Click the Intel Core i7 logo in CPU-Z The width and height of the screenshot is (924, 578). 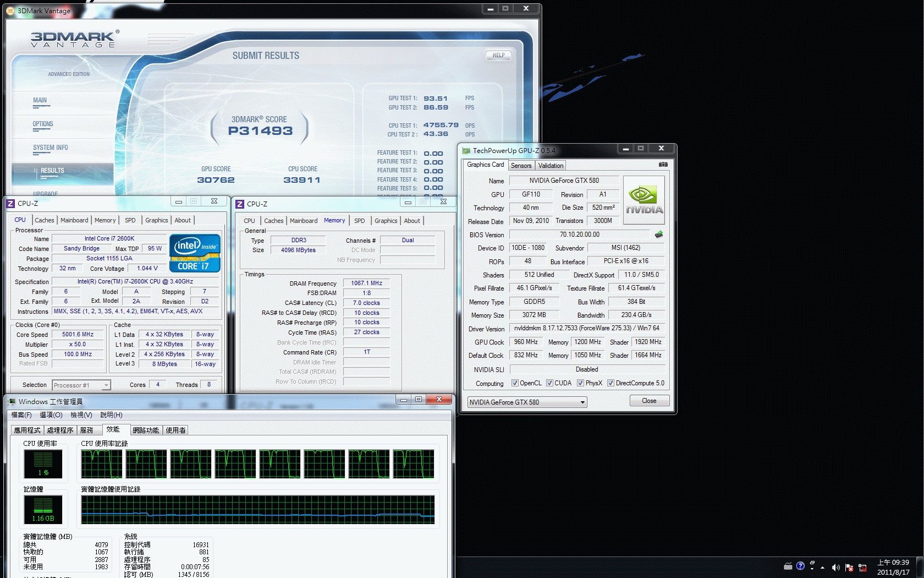195,253
